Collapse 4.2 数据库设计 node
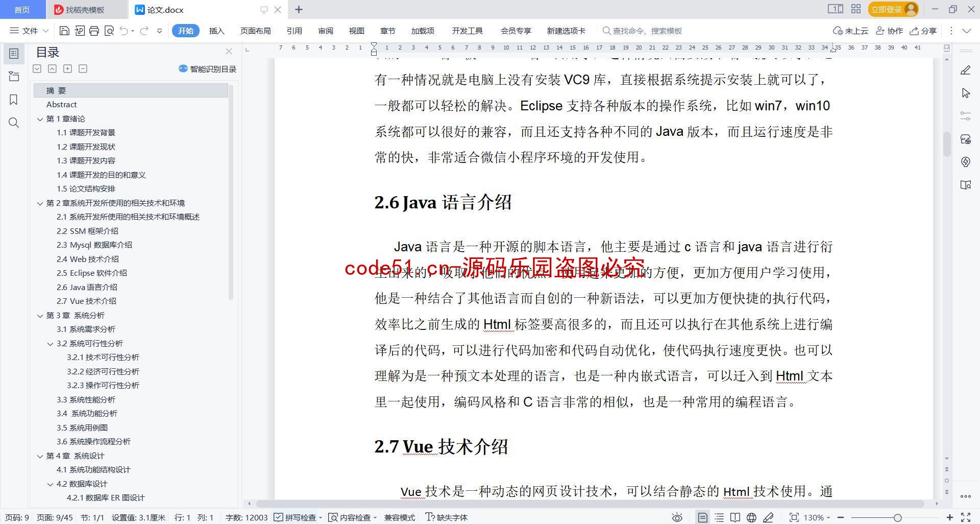Screen dimensions: 980x524 pos(50,484)
